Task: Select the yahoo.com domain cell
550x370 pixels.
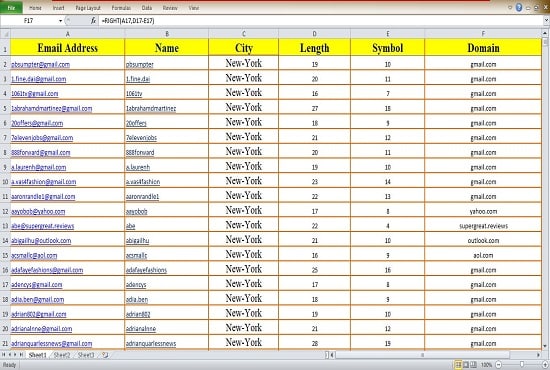Action: tap(483, 211)
